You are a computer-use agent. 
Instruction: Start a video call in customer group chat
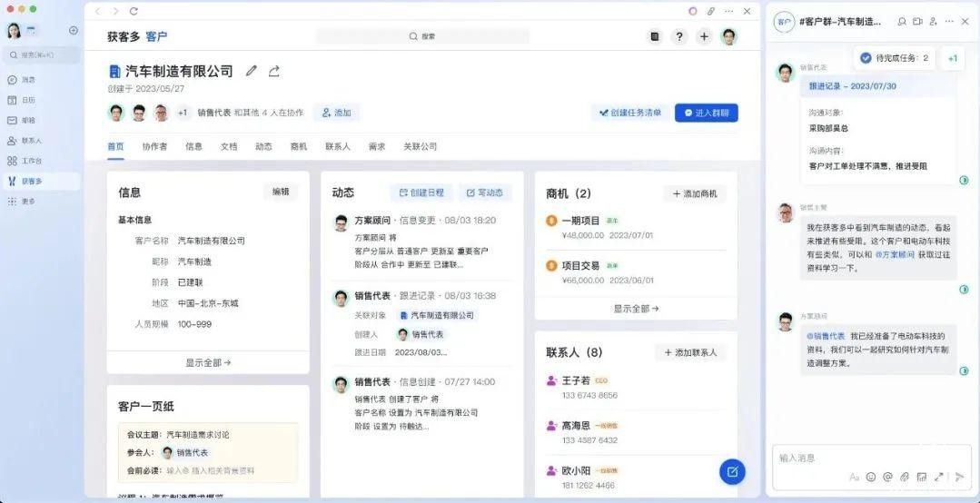917,21
